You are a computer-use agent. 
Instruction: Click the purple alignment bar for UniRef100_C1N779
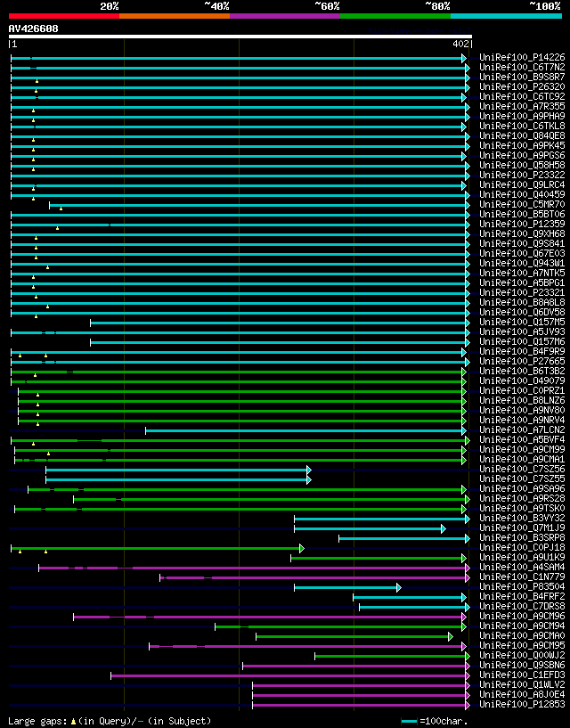click(x=314, y=578)
